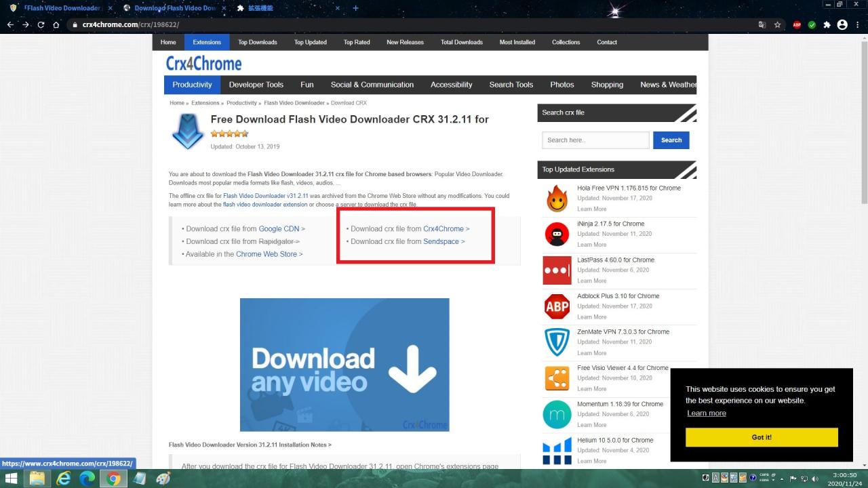
Task: Open the Most Installed menu item
Action: click(x=517, y=42)
